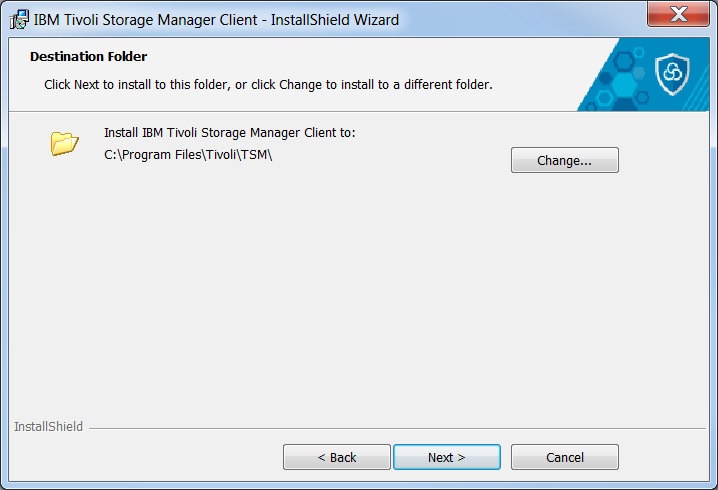Click the installer icon in the title bar
718x490 pixels.
click(19, 20)
